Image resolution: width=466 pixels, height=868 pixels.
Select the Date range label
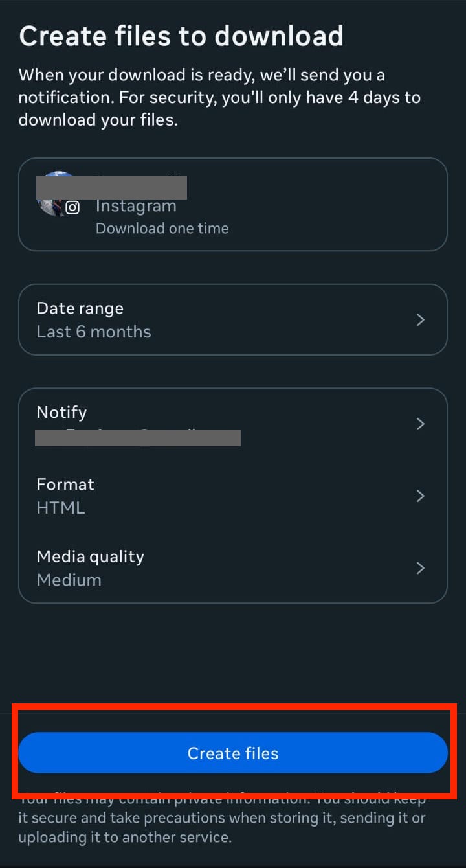[80, 308]
